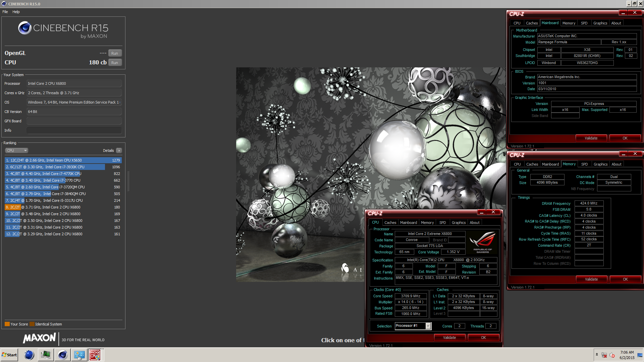Select ranking row Core i7-4770K CPU
The image size is (644, 362).
pos(63,174)
